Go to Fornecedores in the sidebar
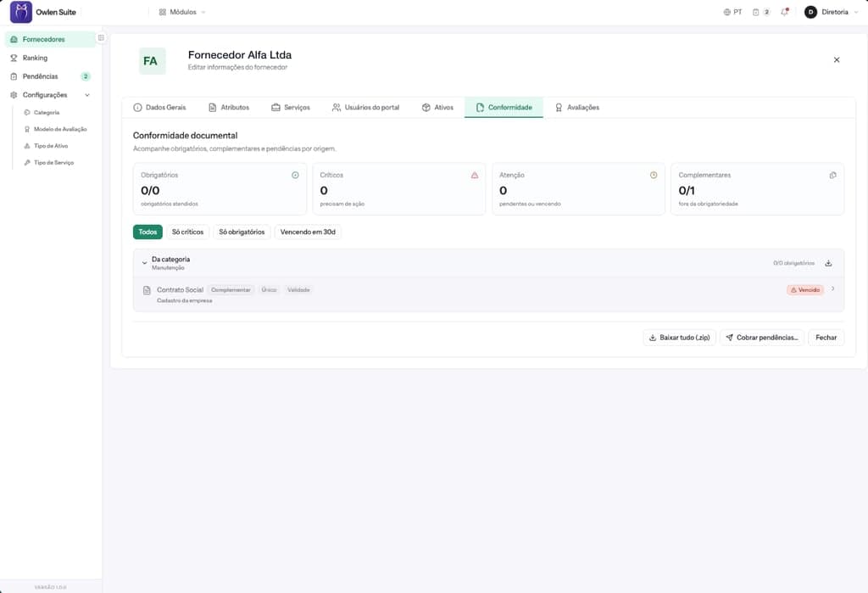 [50, 39]
